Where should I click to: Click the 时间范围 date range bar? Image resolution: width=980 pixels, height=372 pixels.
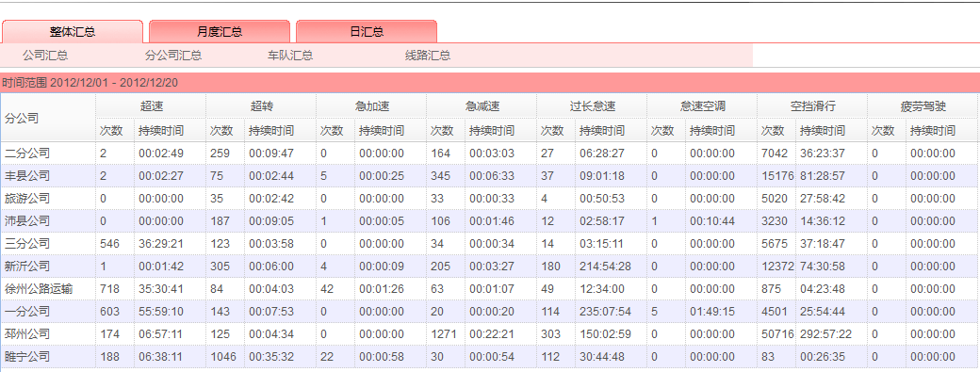490,82
